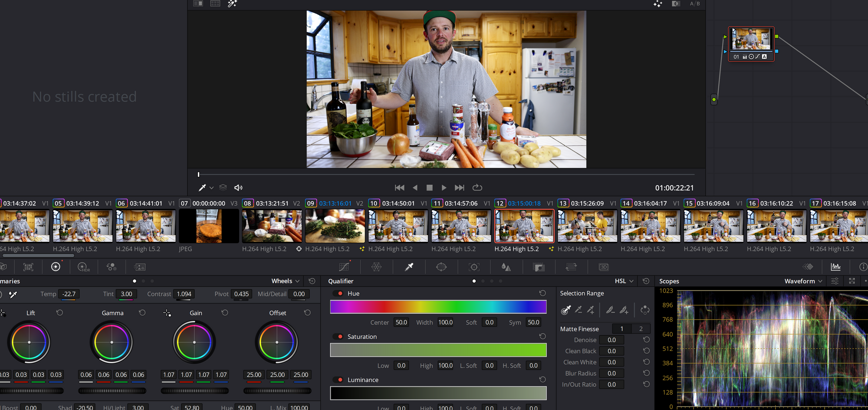This screenshot has height=410, width=868.
Task: Click the Hue spectrum range bar
Action: [438, 307]
